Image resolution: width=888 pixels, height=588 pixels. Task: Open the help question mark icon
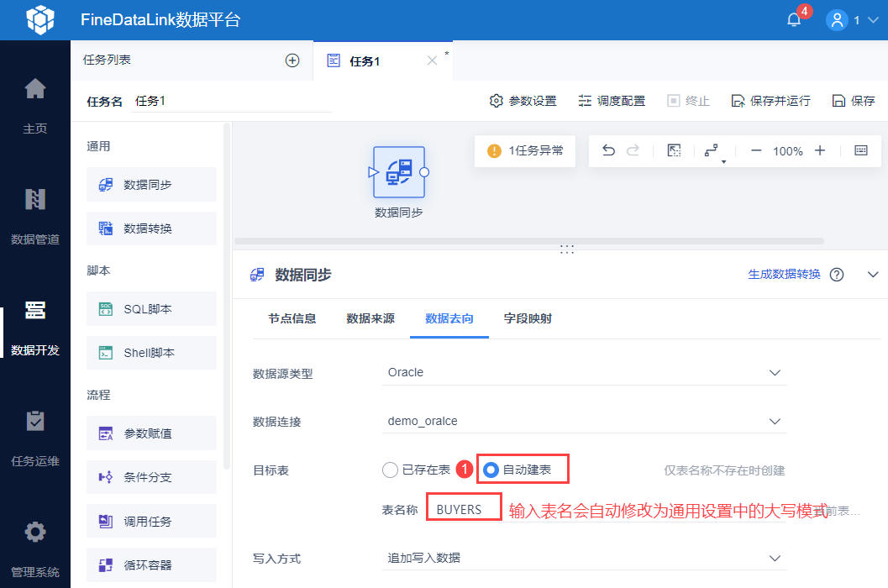[837, 275]
